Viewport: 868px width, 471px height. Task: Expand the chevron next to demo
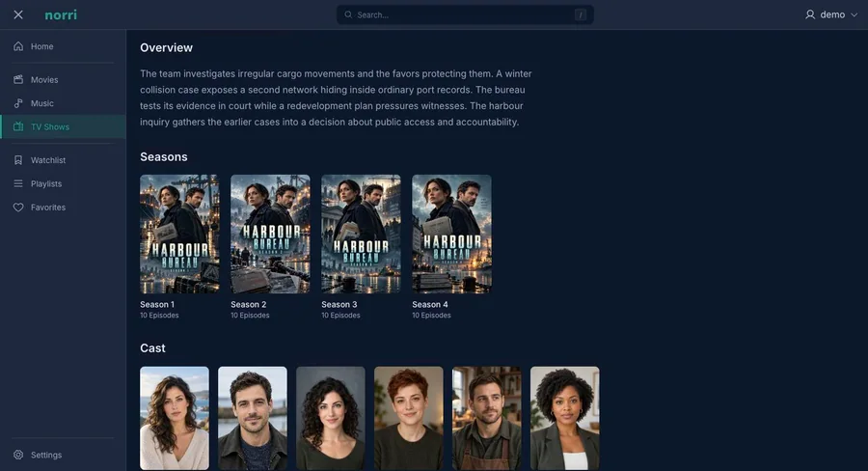(854, 15)
